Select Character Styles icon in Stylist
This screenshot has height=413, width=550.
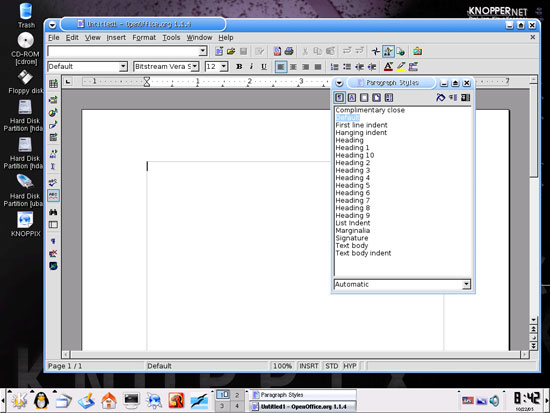(x=351, y=98)
